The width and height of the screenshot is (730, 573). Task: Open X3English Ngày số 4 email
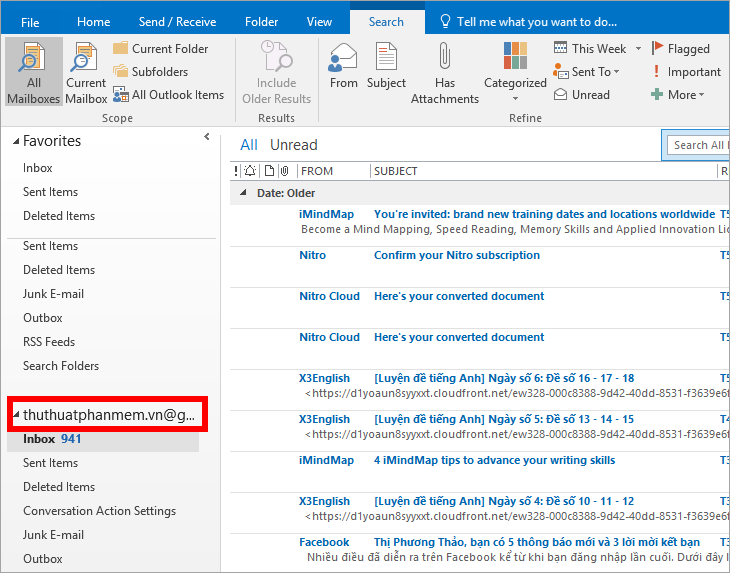click(x=480, y=512)
